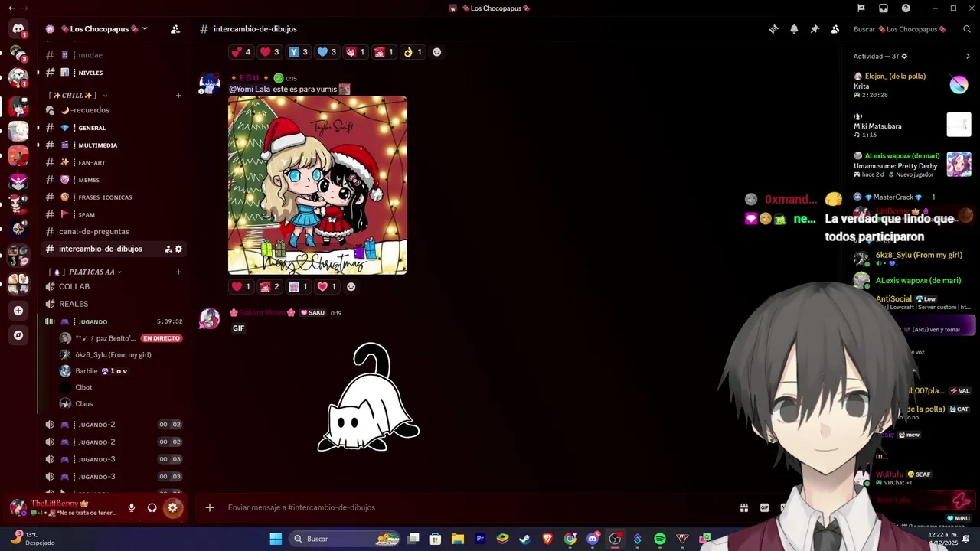This screenshot has height=551, width=980.
Task: Expand Activity panel with right chevron
Action: 968,56
